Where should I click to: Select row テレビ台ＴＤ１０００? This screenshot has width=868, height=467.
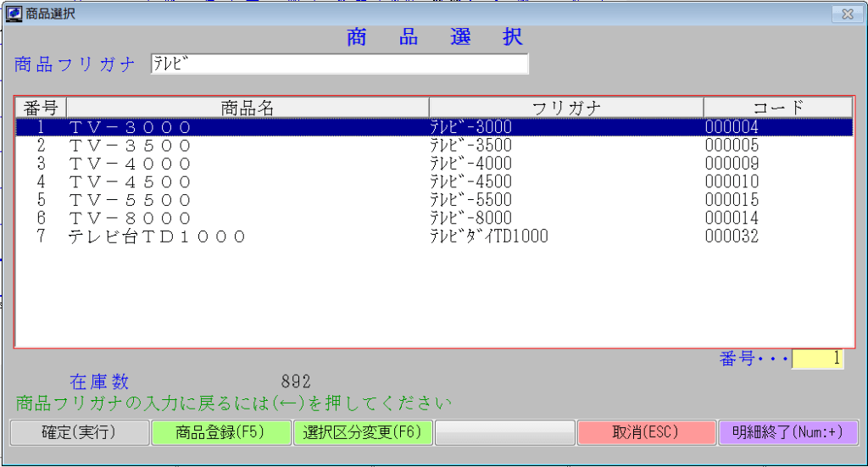coord(434,236)
